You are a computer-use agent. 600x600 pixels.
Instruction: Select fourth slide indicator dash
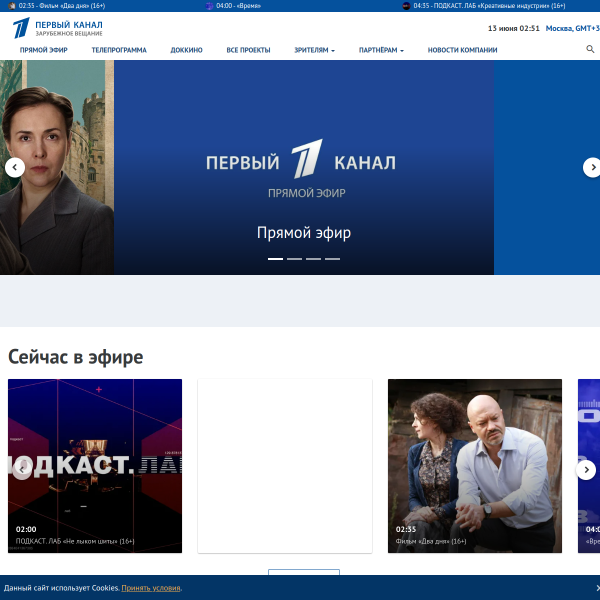click(x=333, y=259)
